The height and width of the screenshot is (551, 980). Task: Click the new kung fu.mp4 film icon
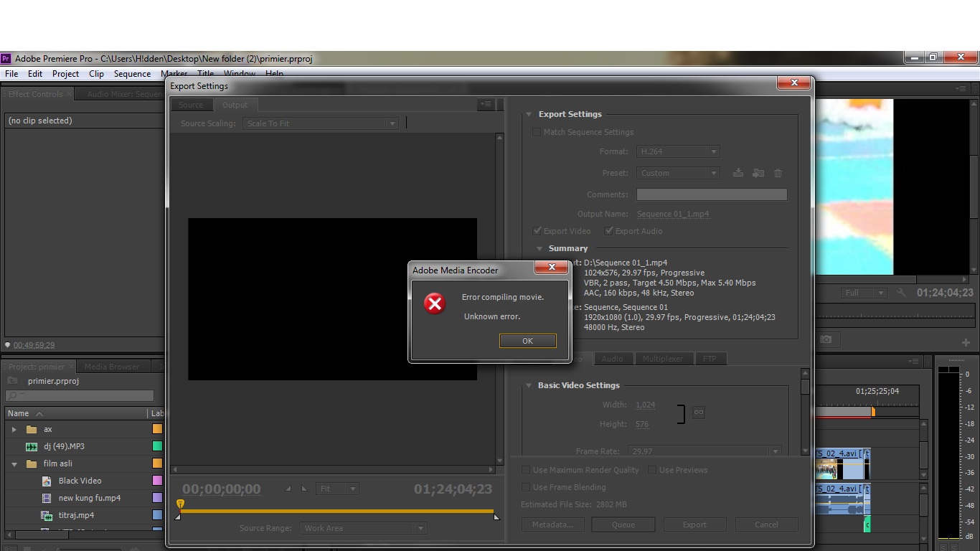[x=47, y=498]
